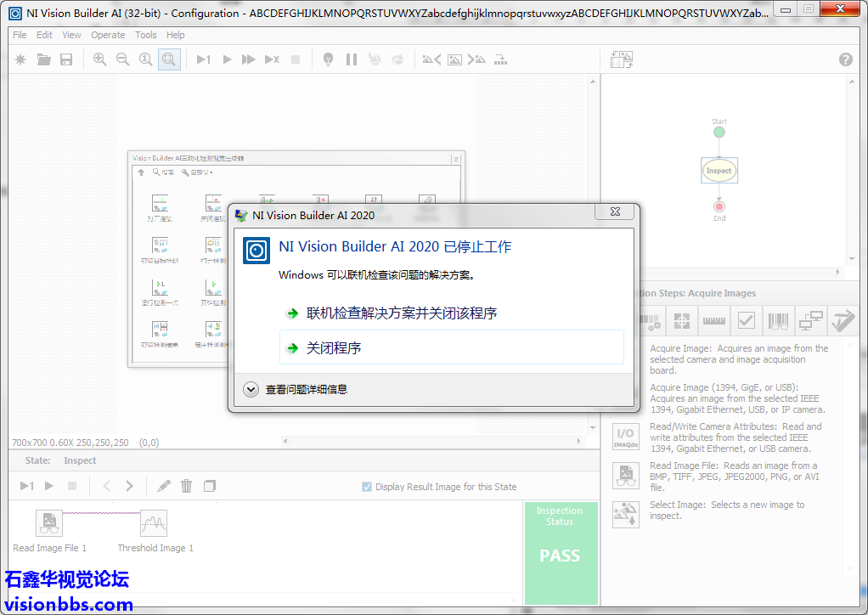Select the Threshold Image 1 step
This screenshot has height=615, width=868.
point(154,523)
